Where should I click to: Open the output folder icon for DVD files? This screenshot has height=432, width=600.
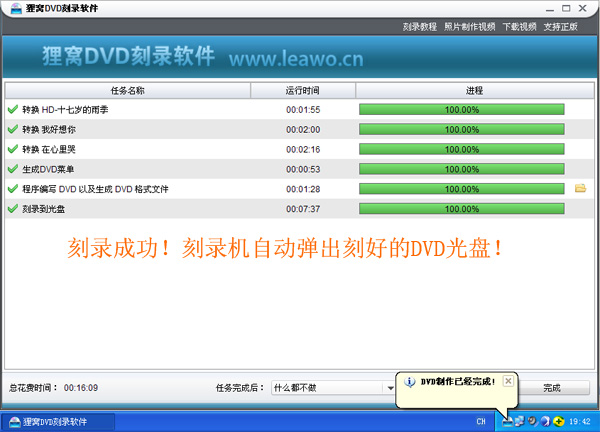pos(580,188)
